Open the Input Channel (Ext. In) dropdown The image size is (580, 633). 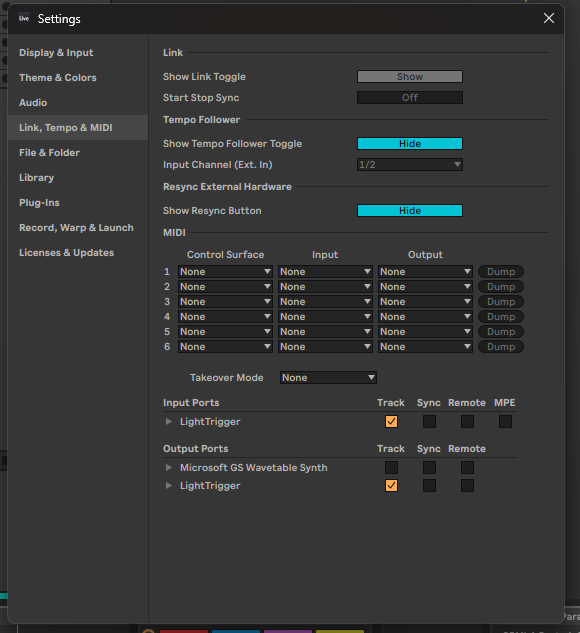[x=410, y=165]
